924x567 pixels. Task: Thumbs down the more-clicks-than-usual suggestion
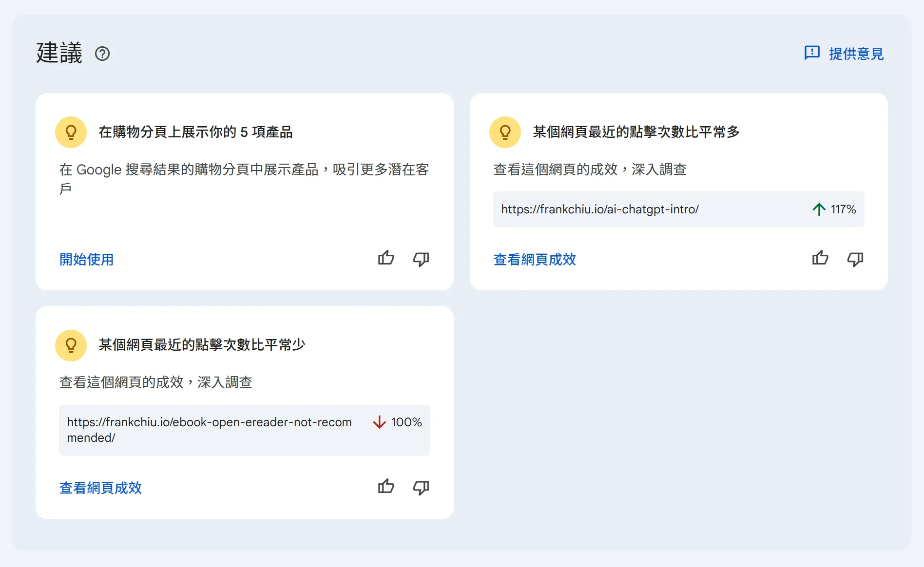(x=855, y=259)
